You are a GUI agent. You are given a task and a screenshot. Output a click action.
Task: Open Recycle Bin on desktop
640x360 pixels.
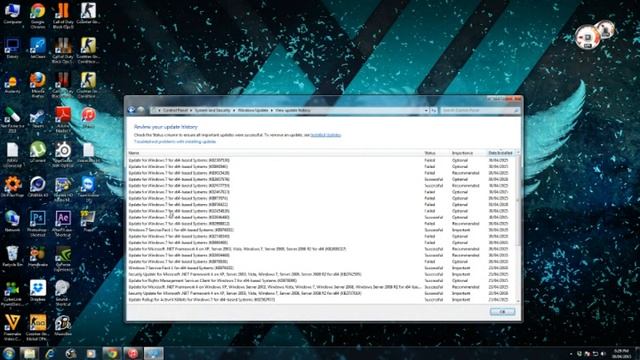tap(12, 256)
